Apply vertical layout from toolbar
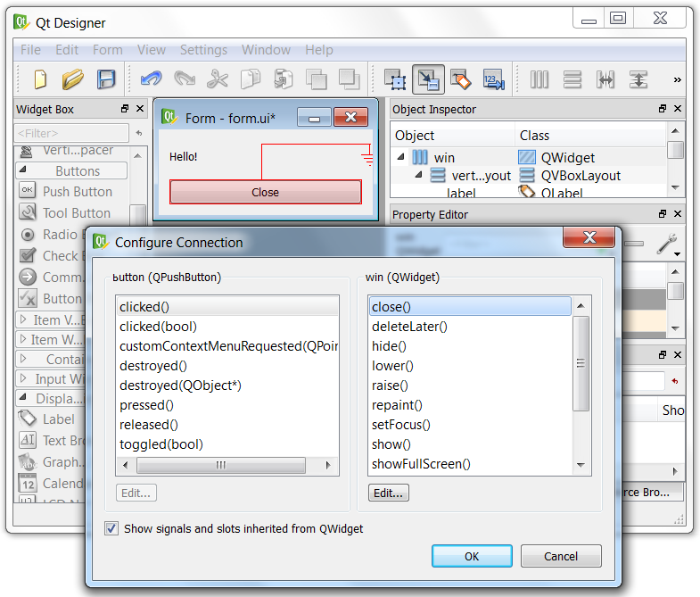Image resolution: width=700 pixels, height=597 pixels. (572, 79)
